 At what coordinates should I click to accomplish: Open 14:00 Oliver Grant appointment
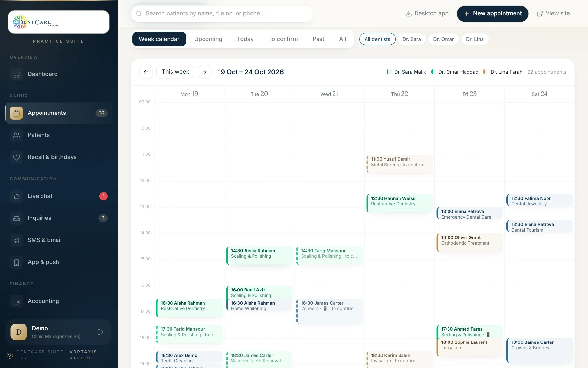(x=469, y=242)
